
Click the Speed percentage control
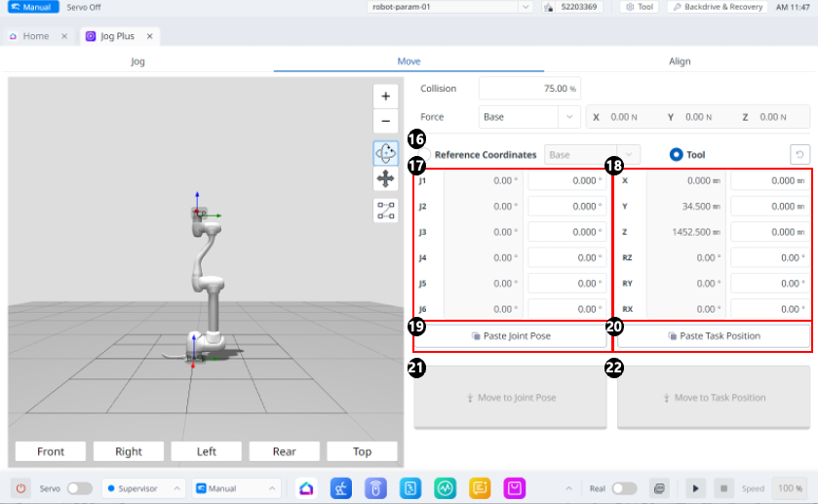[x=788, y=487]
